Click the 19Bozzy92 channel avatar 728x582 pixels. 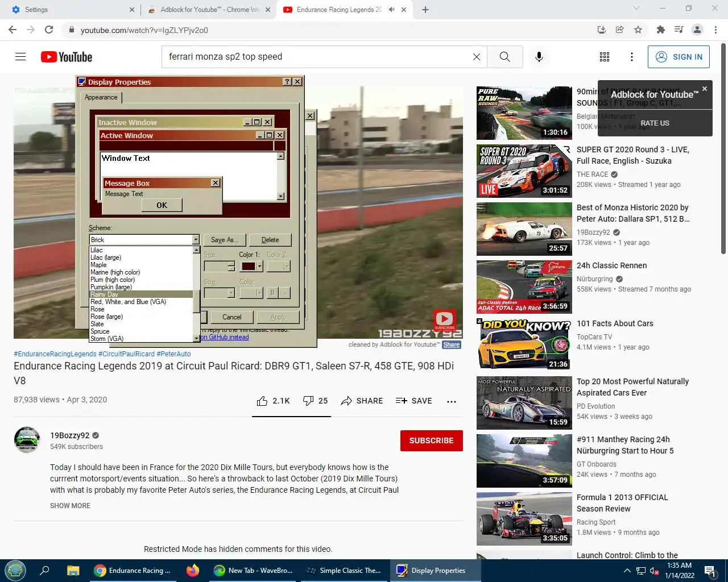pyautogui.click(x=27, y=440)
